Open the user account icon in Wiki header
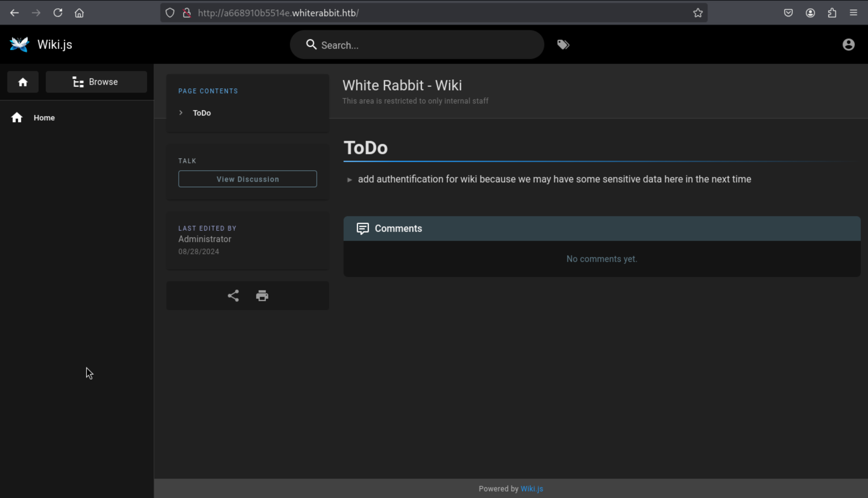Viewport: 868px width, 498px height. coord(848,45)
